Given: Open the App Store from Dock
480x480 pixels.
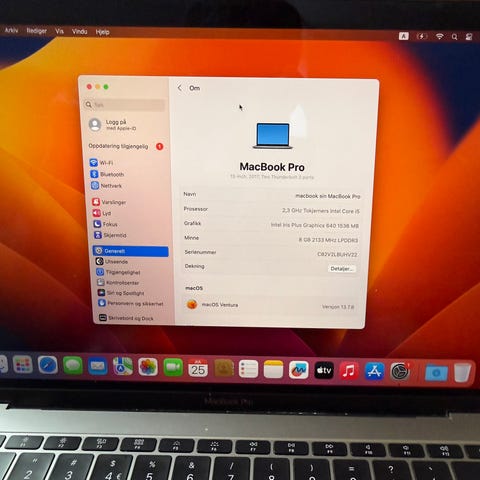Looking at the screenshot, I should 374,371.
